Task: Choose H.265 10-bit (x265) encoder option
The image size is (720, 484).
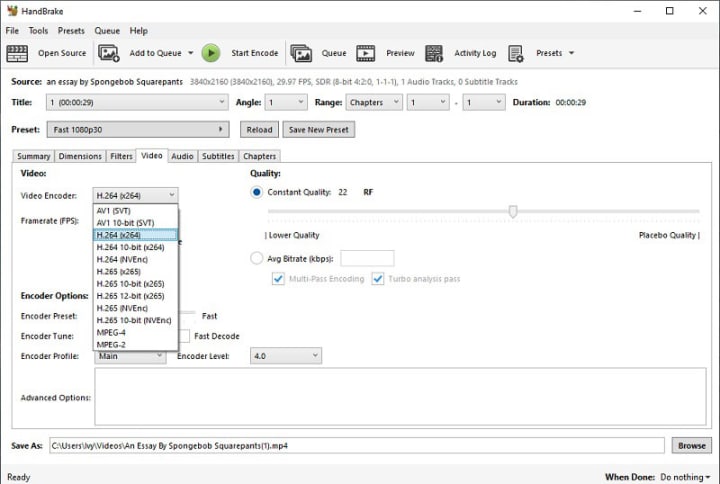Action: 135,284
